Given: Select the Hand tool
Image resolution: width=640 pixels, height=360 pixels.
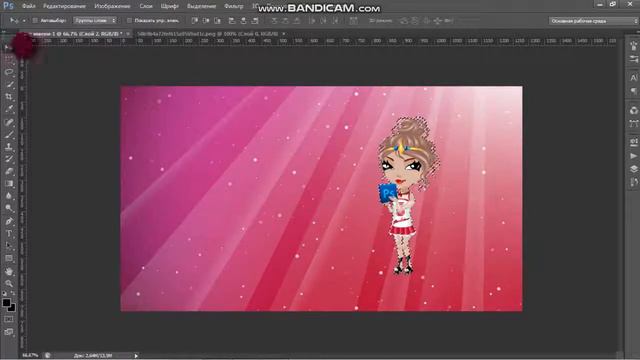Looking at the screenshot, I should point(9,271).
